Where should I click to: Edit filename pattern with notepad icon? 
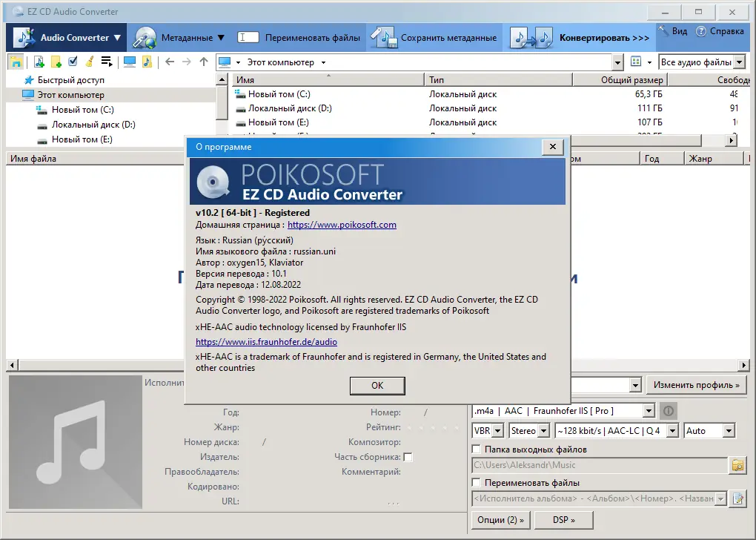[x=737, y=498]
